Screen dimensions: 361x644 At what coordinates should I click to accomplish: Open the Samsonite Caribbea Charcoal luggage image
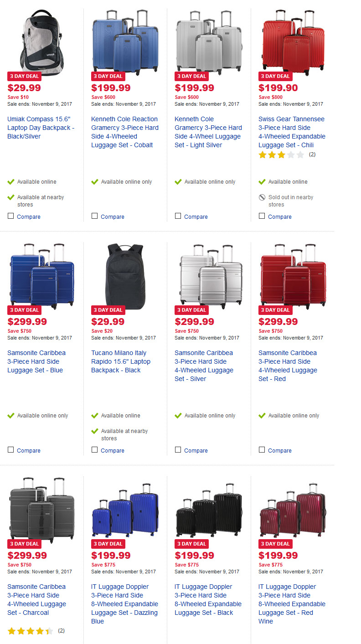[x=41, y=508]
